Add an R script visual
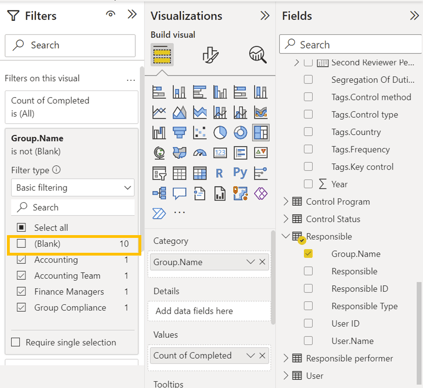 coord(219,173)
